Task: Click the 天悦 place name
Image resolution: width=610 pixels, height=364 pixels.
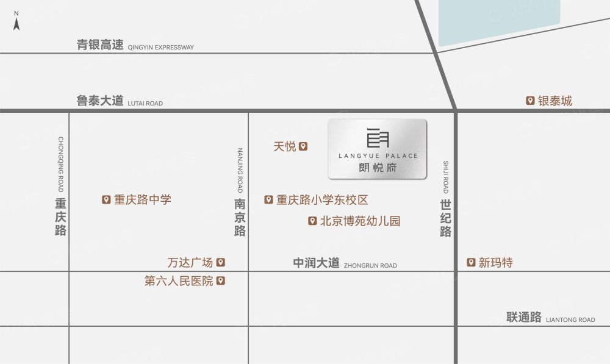Action: point(285,146)
